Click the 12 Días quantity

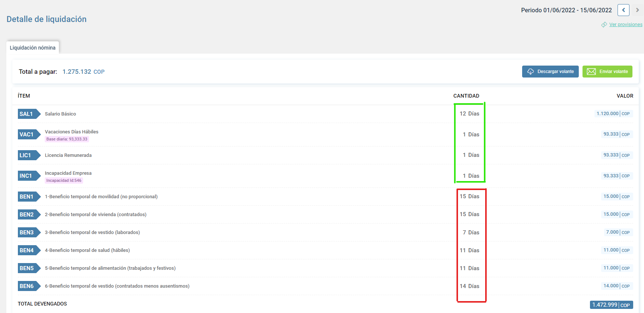[x=470, y=114]
